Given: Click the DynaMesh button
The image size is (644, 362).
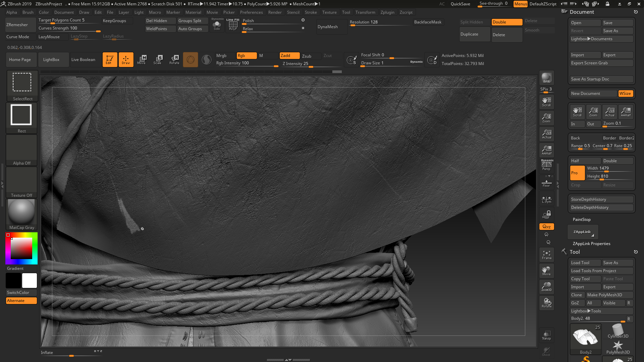Looking at the screenshot, I should (x=332, y=27).
